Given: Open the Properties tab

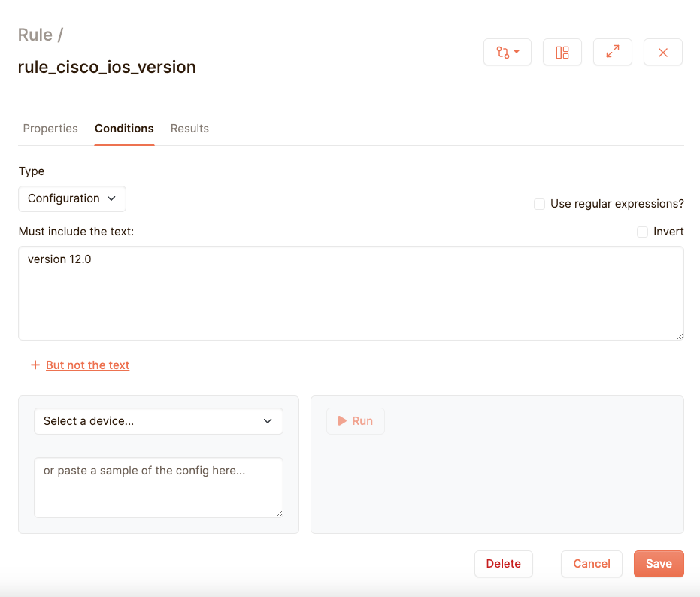Looking at the screenshot, I should 50,129.
